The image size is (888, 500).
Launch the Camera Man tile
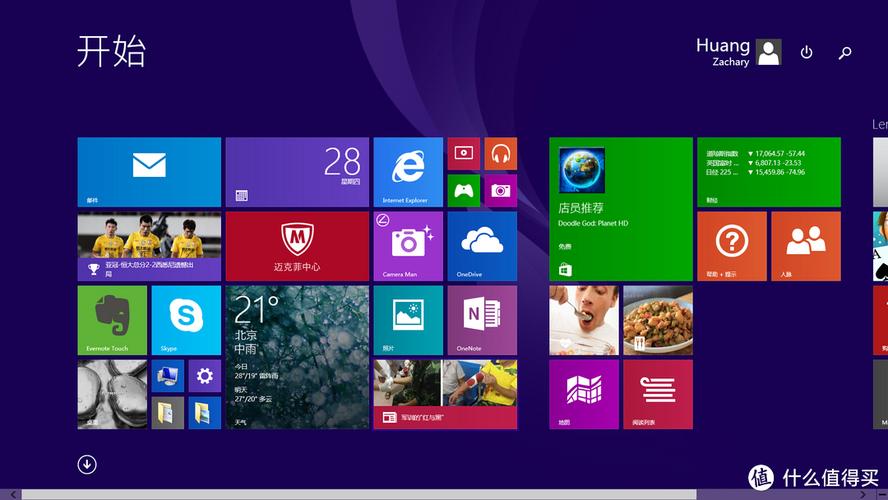pos(408,246)
